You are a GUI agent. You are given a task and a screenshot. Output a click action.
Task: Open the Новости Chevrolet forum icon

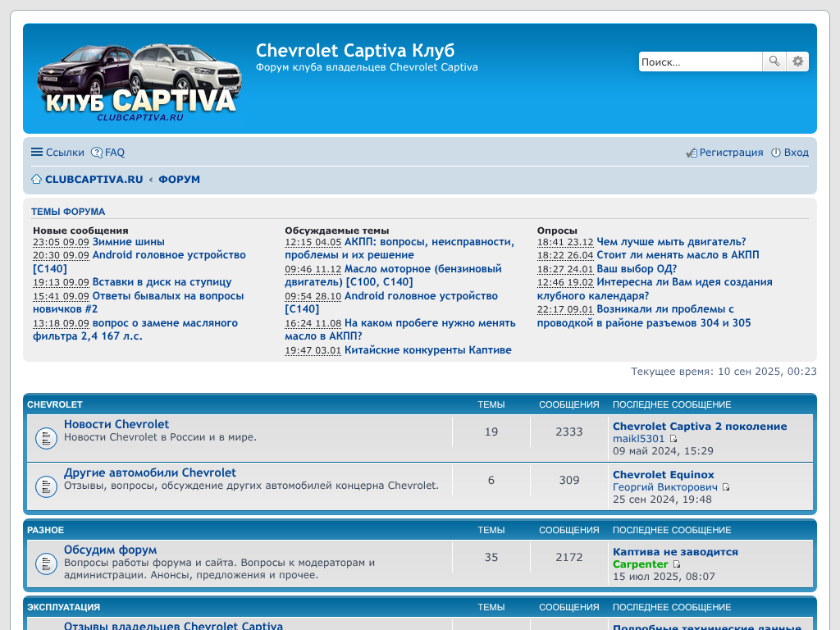pos(46,438)
